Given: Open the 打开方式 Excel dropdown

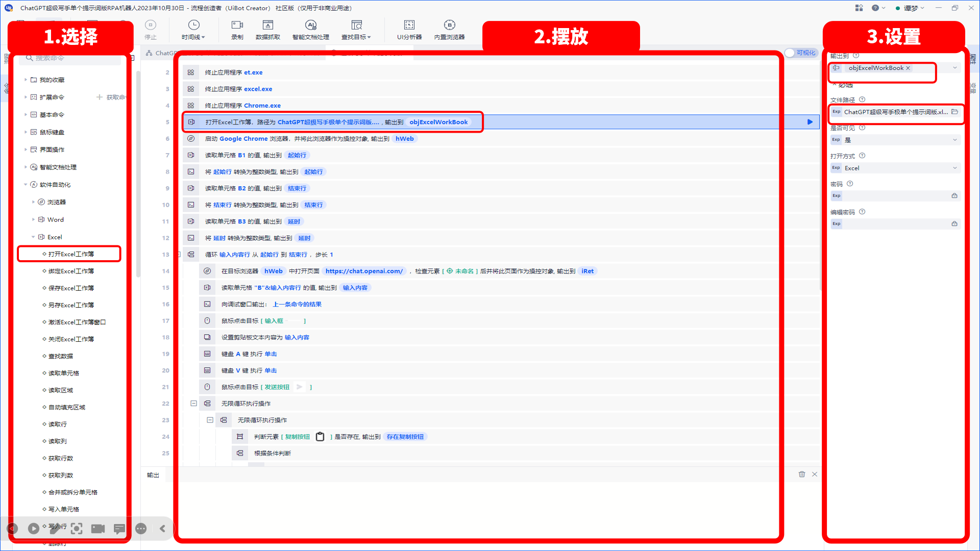Looking at the screenshot, I should 955,168.
